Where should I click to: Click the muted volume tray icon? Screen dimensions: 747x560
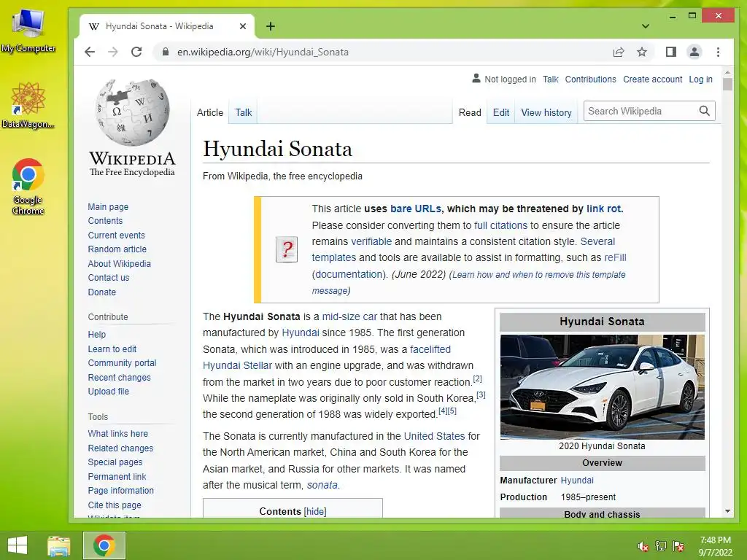(643, 546)
